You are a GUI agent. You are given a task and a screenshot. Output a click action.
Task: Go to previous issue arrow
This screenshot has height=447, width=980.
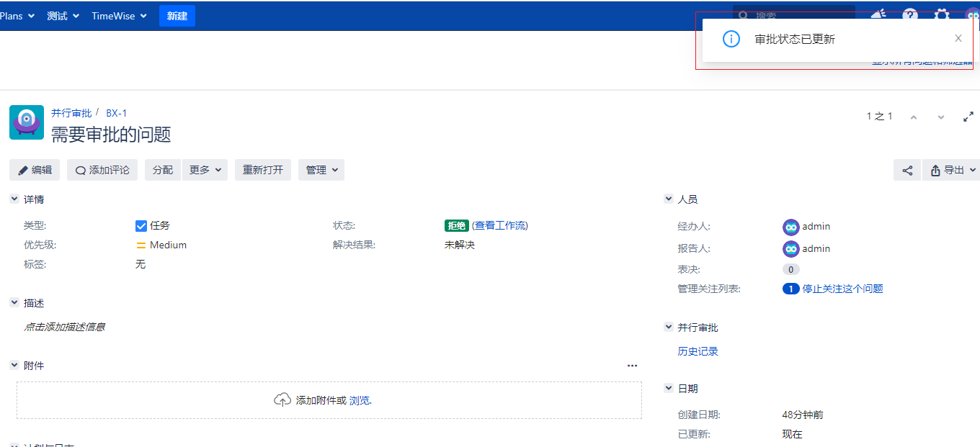pyautogui.click(x=914, y=117)
